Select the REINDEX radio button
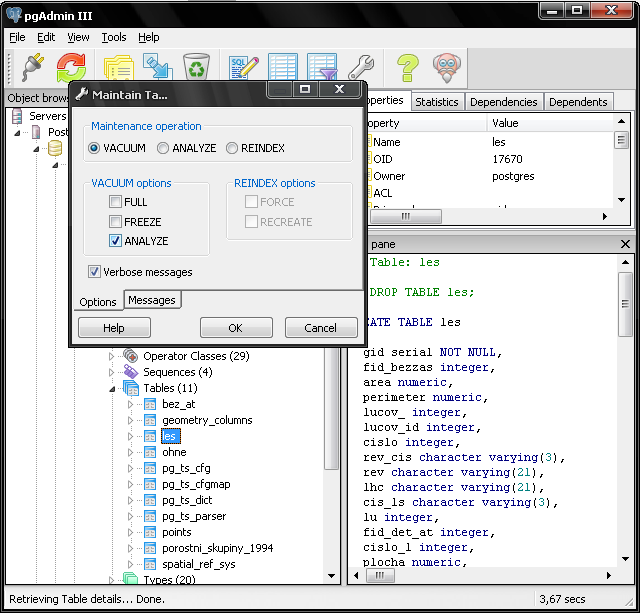Image resolution: width=640 pixels, height=613 pixels. point(232,148)
